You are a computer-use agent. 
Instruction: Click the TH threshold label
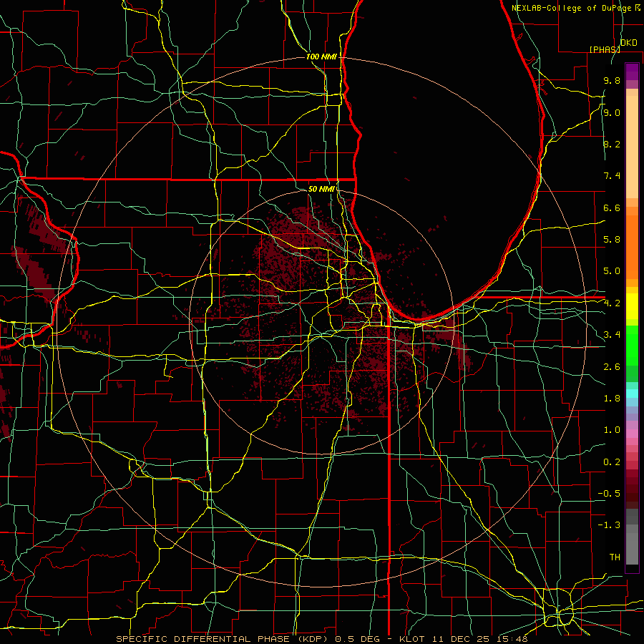[x=615, y=557]
